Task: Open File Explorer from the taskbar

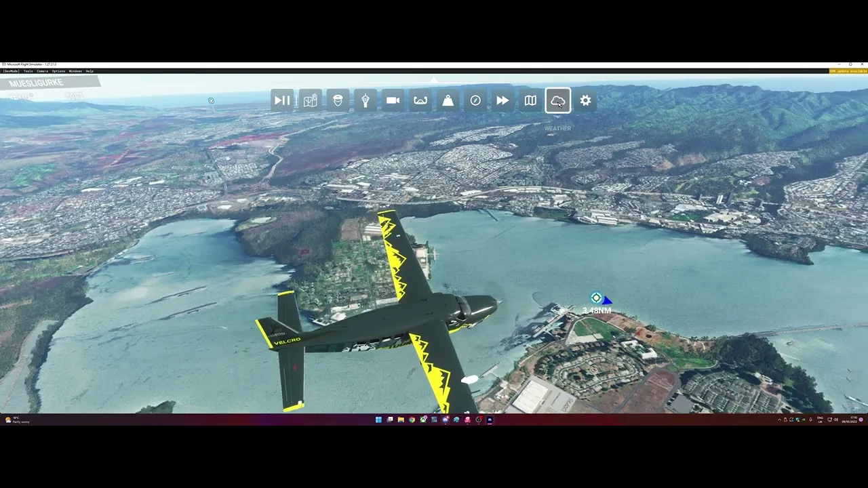Action: click(401, 420)
